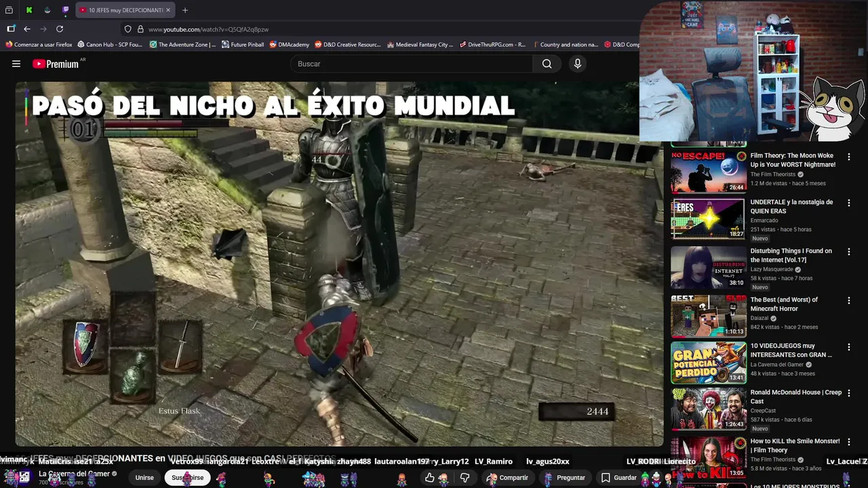Open 'Disturbing Things I Found' video thumbnail
868x488 pixels.
[708, 267]
